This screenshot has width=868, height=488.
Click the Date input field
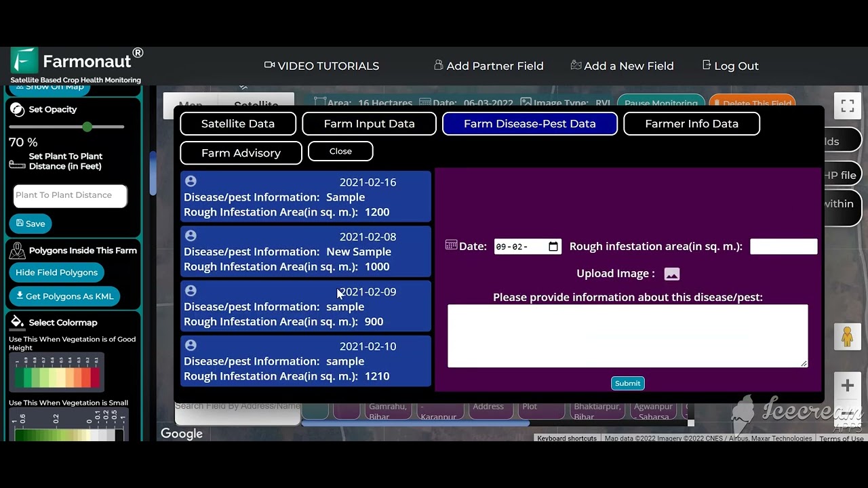528,247
